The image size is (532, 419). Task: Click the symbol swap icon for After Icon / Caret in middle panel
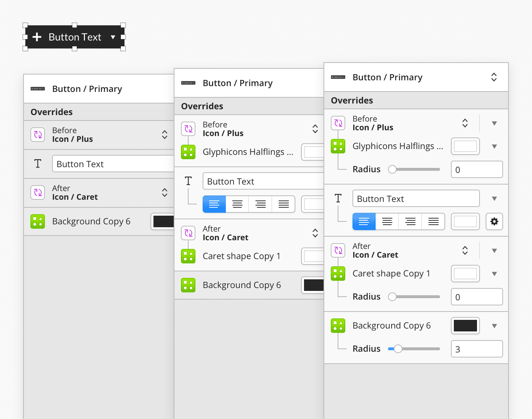point(188,233)
